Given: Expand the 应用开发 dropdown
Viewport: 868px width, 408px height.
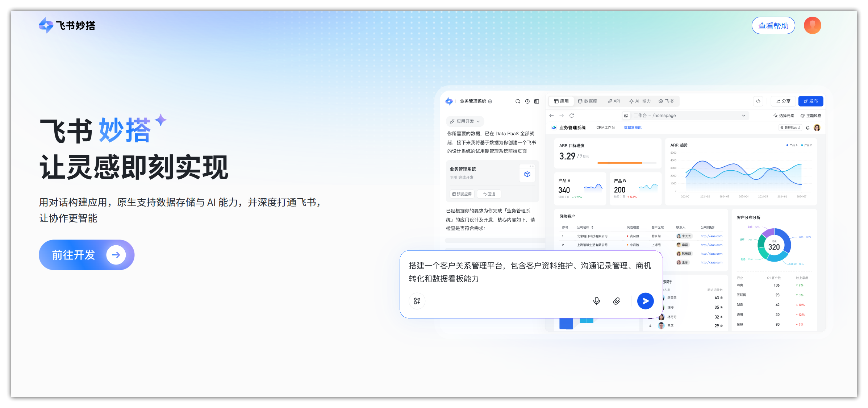Looking at the screenshot, I should pyautogui.click(x=465, y=121).
